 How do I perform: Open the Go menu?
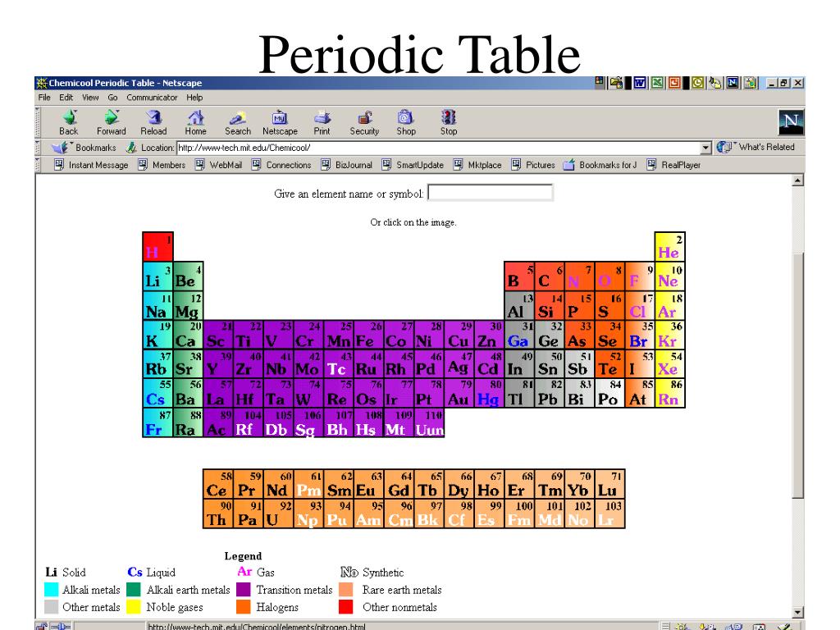coord(112,98)
